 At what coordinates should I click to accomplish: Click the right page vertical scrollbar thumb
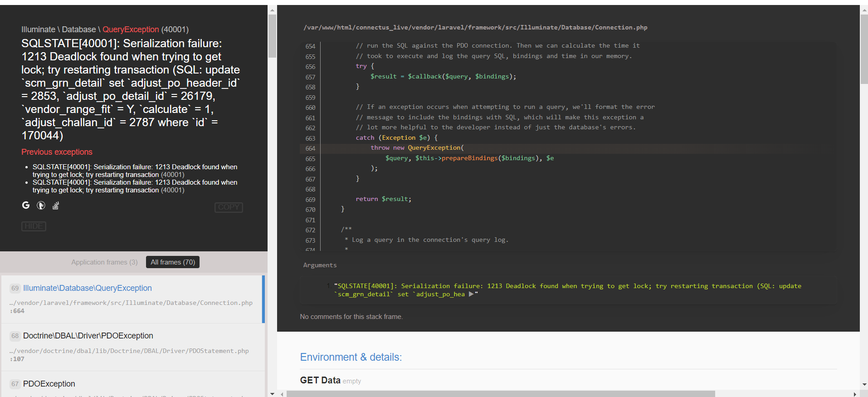[x=864, y=49]
